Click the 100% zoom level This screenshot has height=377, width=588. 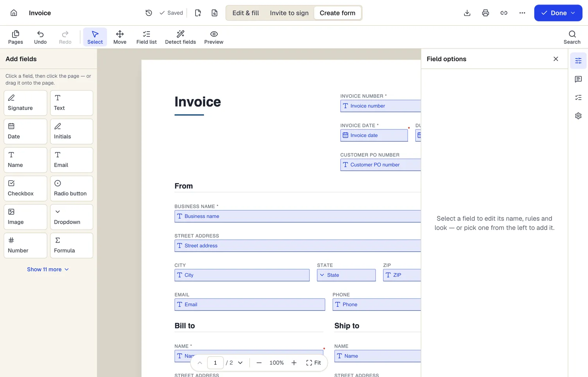[277, 363]
